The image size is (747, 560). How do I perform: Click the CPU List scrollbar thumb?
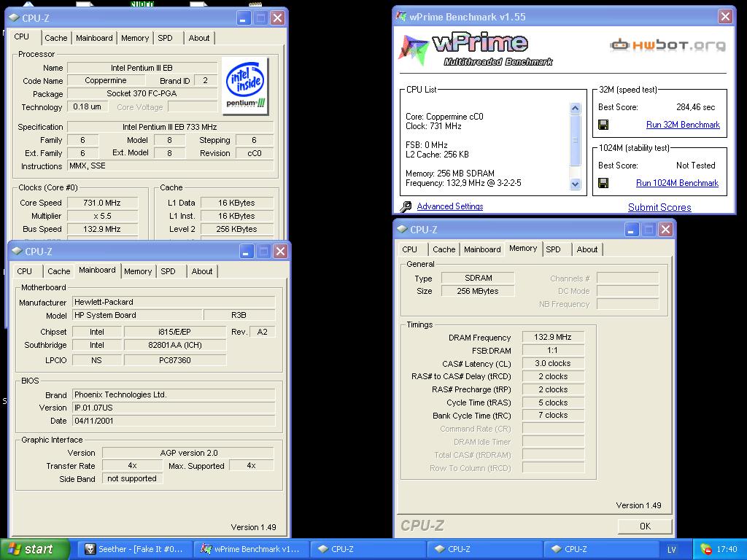click(x=575, y=141)
